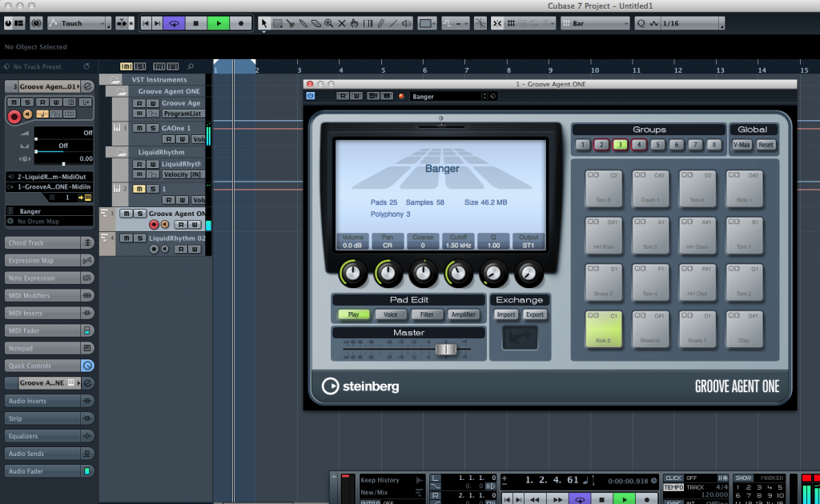Trigger the Crash 1 pad
Viewport: 820px width, 504px height.
click(650, 189)
